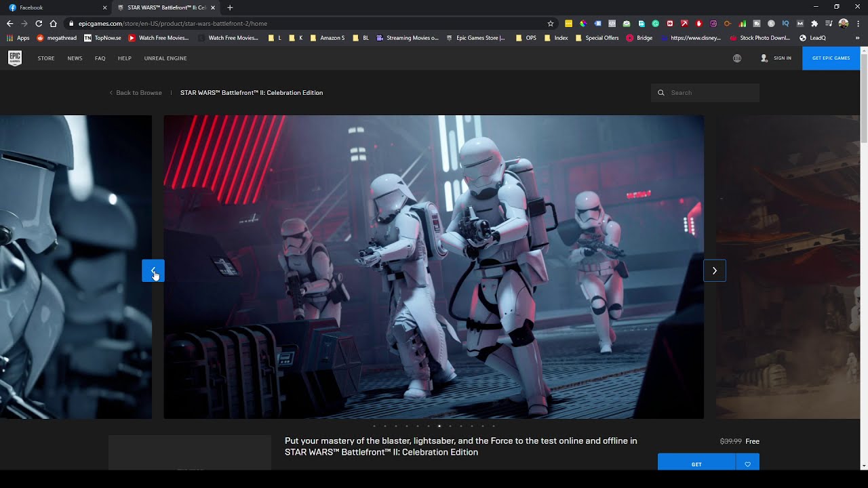Screen dimensions: 868x488
Task: Add game to wishlist with heart icon
Action: [747, 464]
